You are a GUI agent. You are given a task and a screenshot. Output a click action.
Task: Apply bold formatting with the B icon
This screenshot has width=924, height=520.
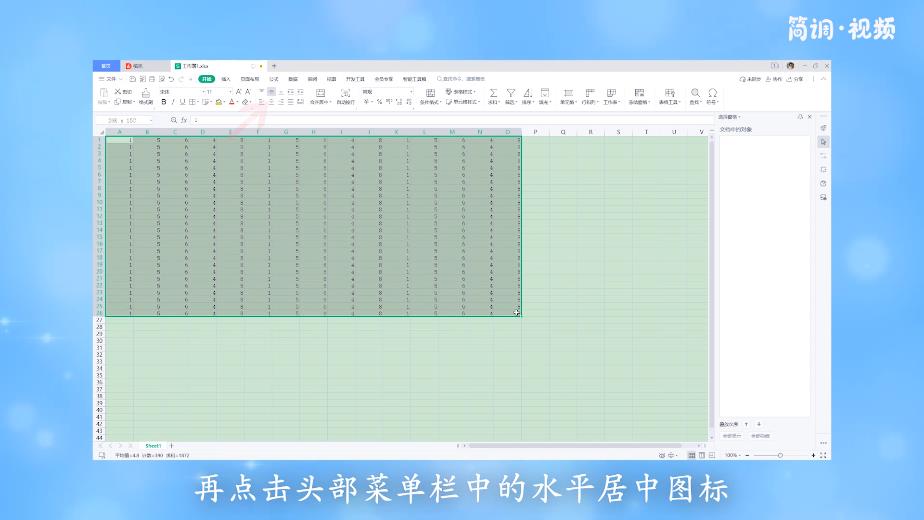coord(164,101)
